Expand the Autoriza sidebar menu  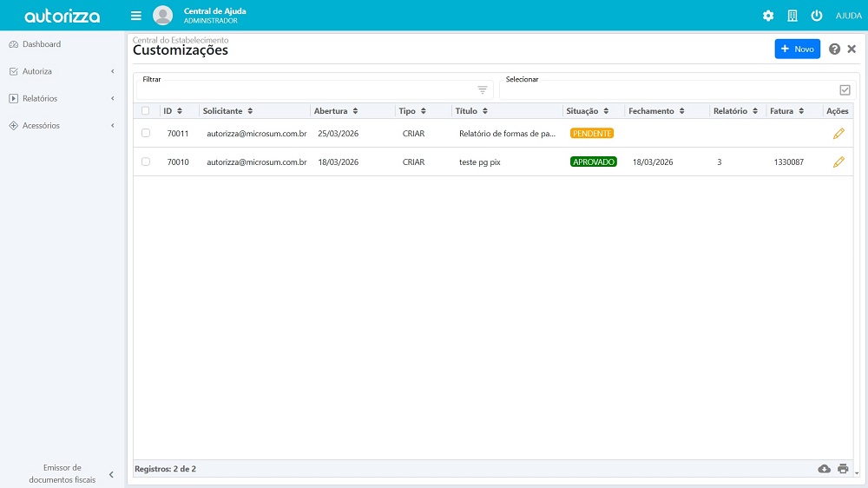[x=61, y=71]
